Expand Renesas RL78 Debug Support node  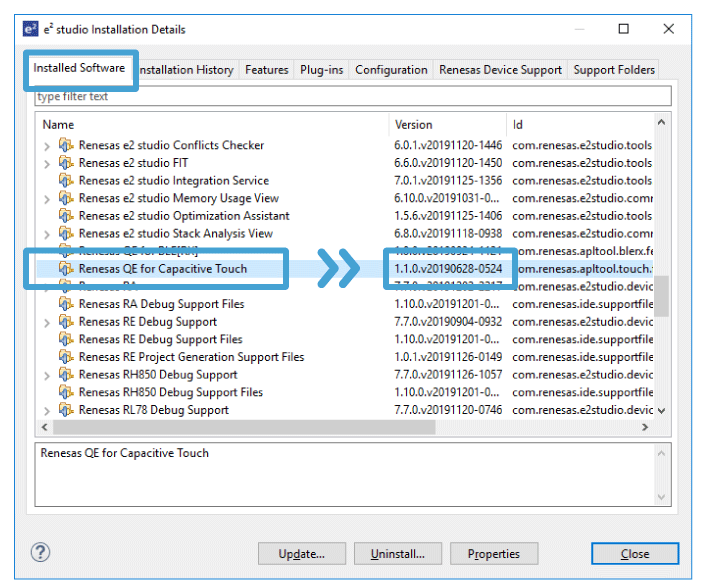[46, 411]
